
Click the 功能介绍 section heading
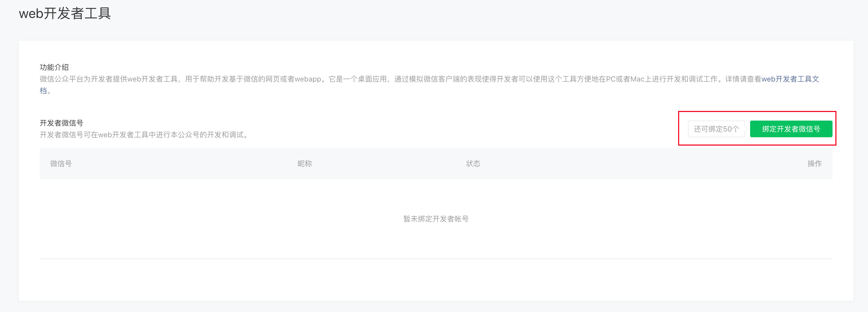[54, 67]
